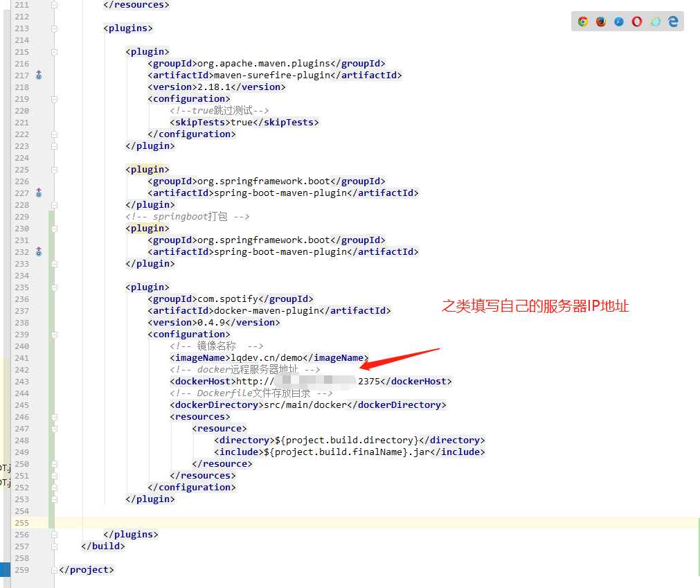
Task: Click fold end marker at line 259
Action: tap(54, 570)
